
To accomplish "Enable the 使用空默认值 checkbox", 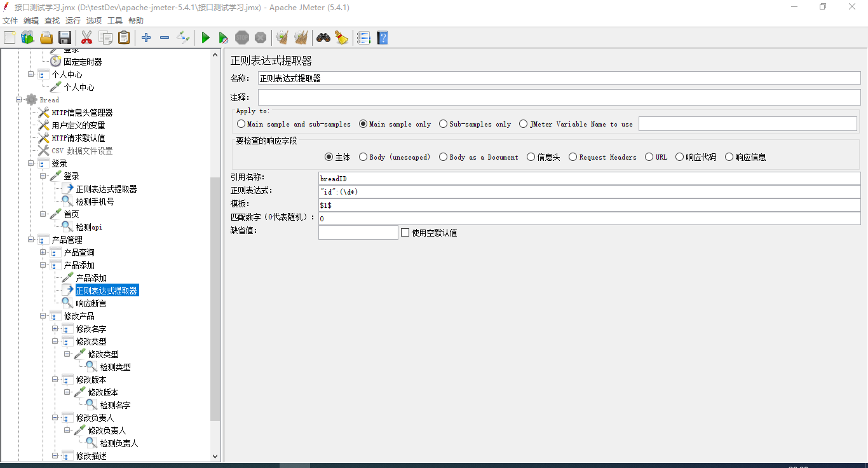I will [405, 233].
